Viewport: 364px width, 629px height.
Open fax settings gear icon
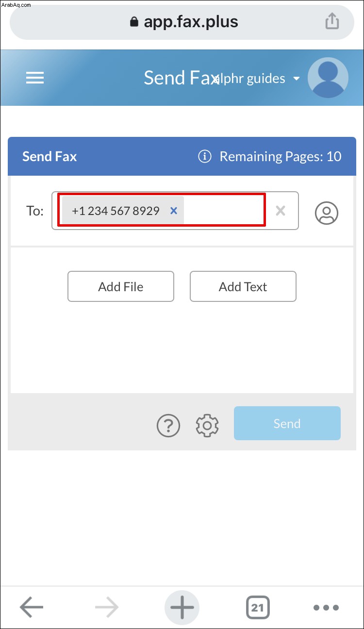(x=207, y=425)
